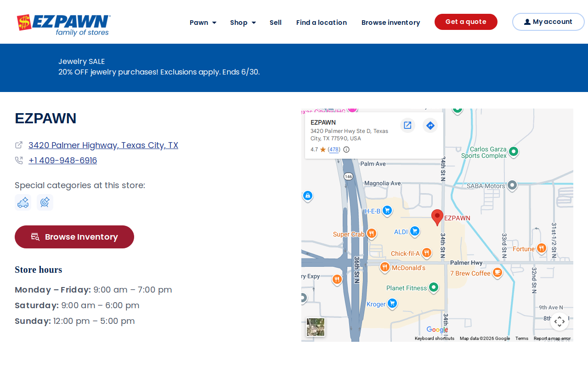The image size is (588, 368).
Task: Switch map to satellite thumbnail
Action: (x=316, y=327)
